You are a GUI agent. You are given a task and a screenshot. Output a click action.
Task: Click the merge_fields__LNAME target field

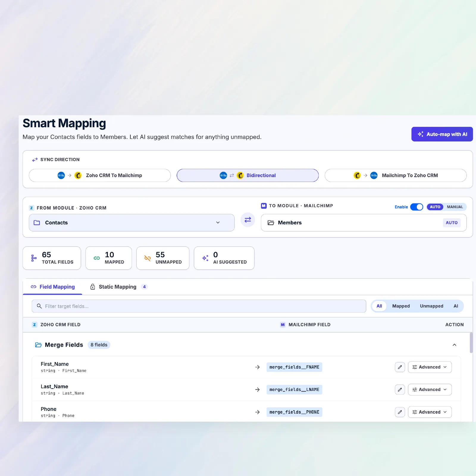tap(294, 389)
